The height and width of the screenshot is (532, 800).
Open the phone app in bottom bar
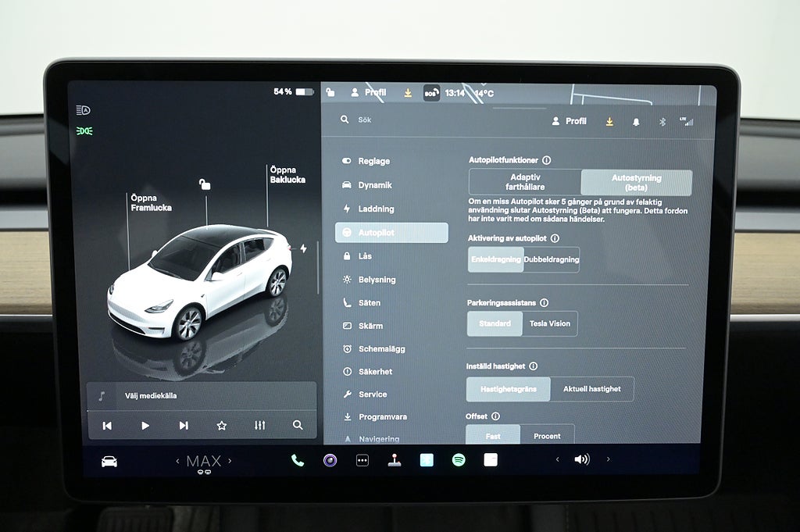(x=298, y=460)
